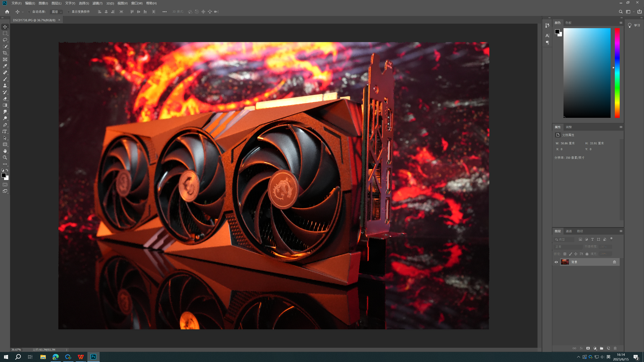Open the 滤镜(T) Filter menu
The width and height of the screenshot is (644, 362).
pos(97,3)
